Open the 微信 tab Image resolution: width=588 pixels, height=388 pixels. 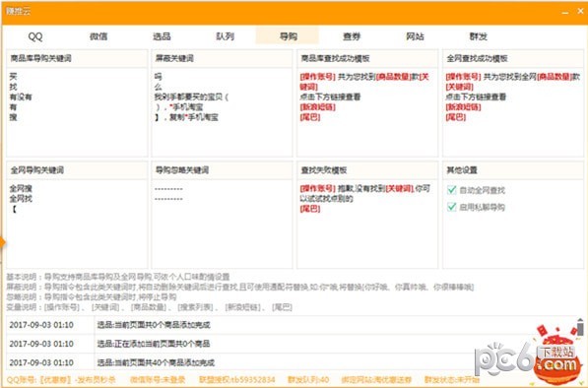tap(98, 36)
